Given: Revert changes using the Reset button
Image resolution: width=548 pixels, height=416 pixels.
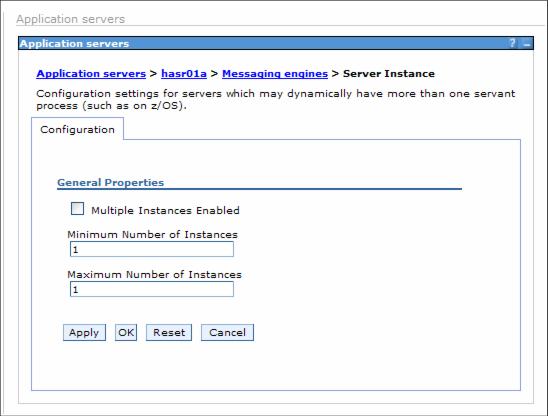Looking at the screenshot, I should click(169, 332).
